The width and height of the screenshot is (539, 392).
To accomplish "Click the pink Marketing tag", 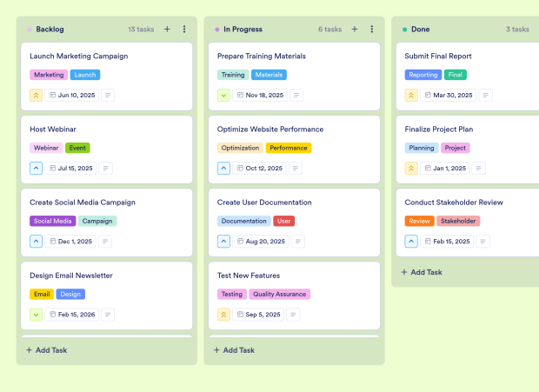I will 49,75.
